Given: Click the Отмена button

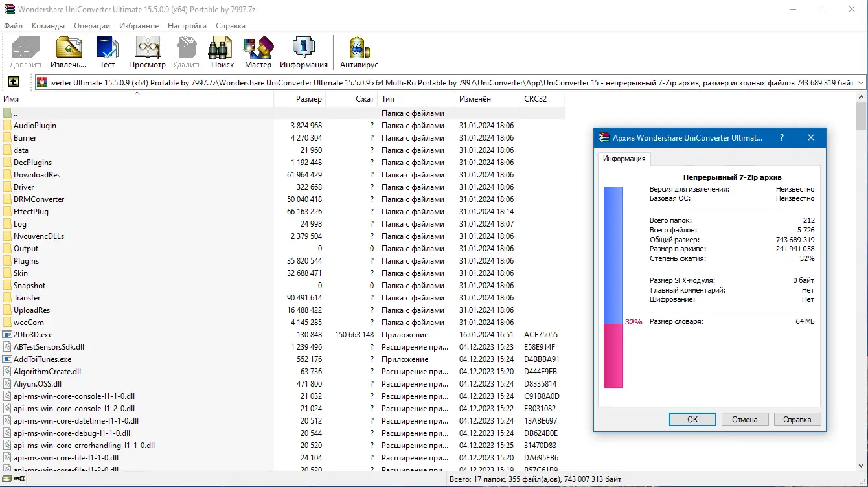Looking at the screenshot, I should click(745, 419).
